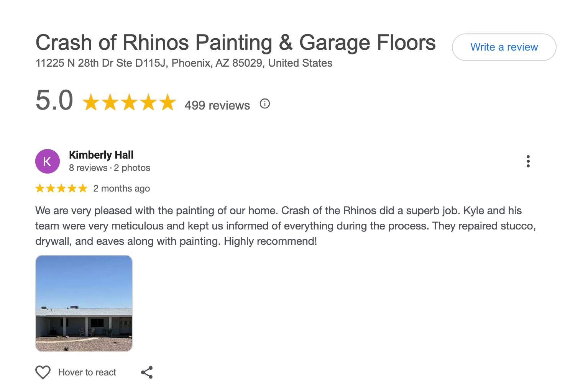Screen dimensions: 588x390
Task: Click Kimberly Hall's profile avatar
Action: (47, 161)
